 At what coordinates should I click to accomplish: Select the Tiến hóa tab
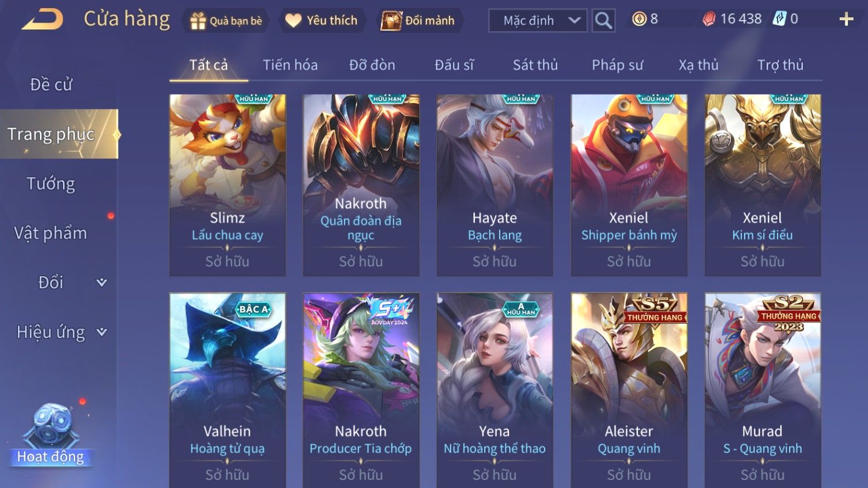point(290,65)
